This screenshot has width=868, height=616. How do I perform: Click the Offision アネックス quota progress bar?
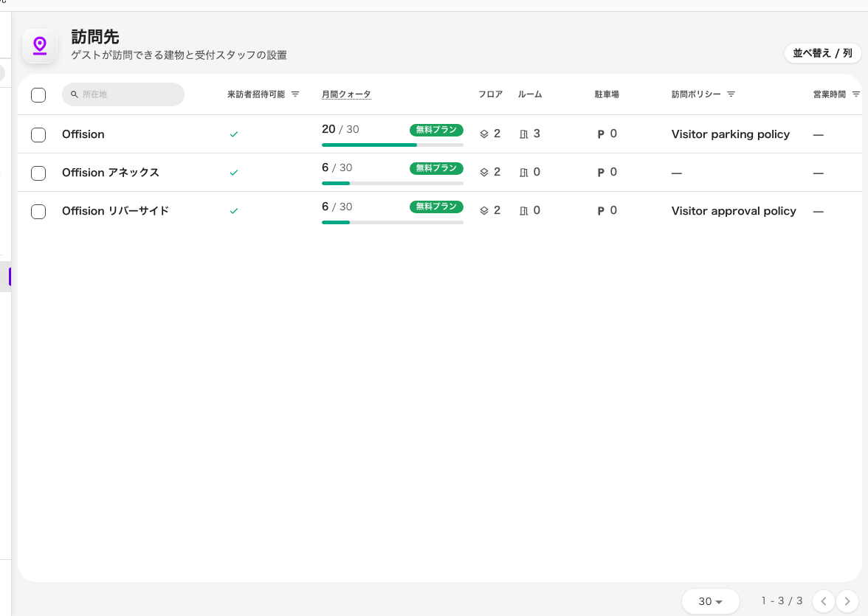click(393, 183)
